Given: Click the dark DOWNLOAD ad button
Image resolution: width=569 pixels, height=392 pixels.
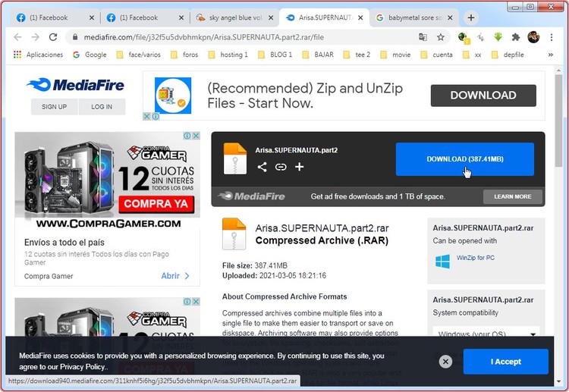Looking at the screenshot, I should (483, 96).
